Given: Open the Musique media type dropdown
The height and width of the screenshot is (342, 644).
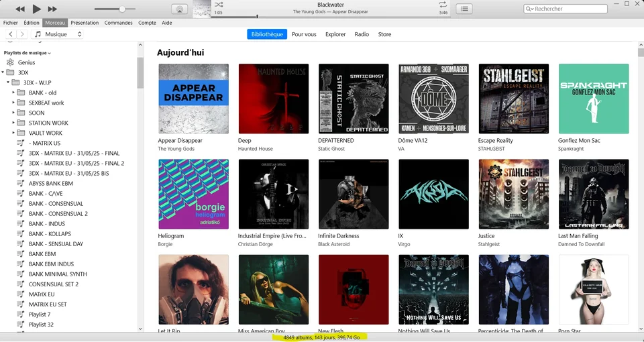Looking at the screenshot, I should (x=58, y=34).
